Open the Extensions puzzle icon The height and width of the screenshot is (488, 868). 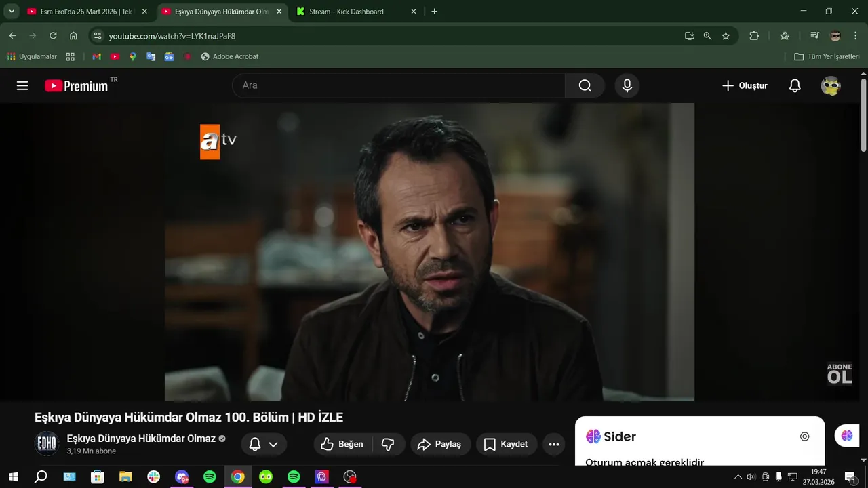754,36
